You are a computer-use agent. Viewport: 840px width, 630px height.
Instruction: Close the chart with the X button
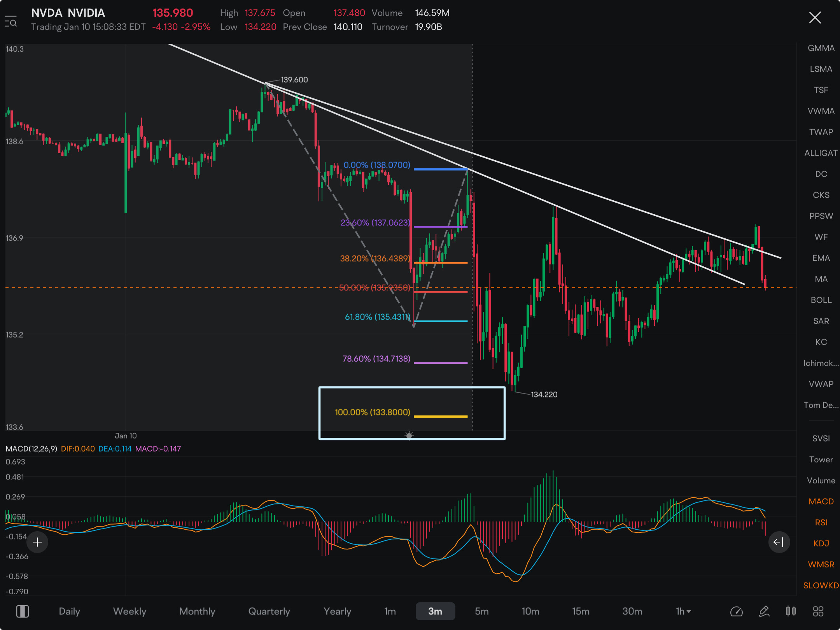(x=815, y=17)
